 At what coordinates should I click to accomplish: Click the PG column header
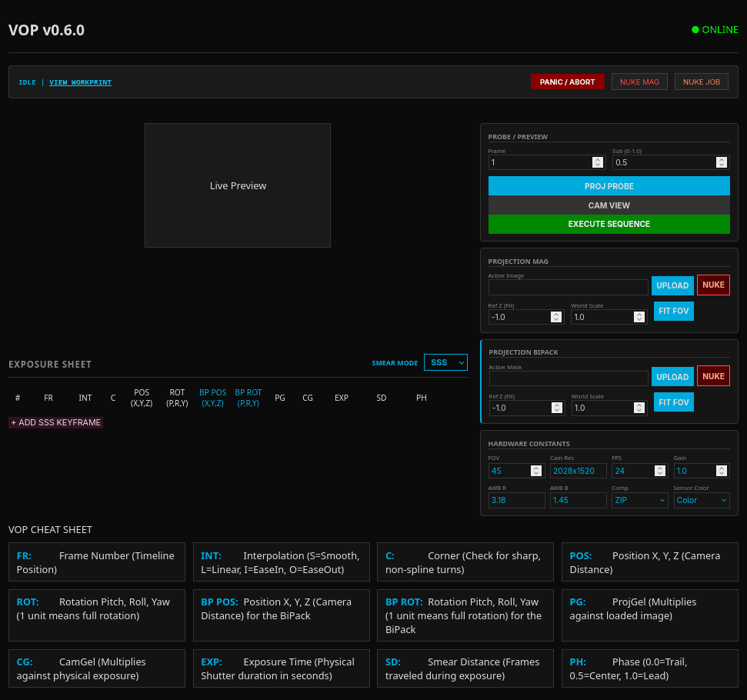tap(280, 398)
